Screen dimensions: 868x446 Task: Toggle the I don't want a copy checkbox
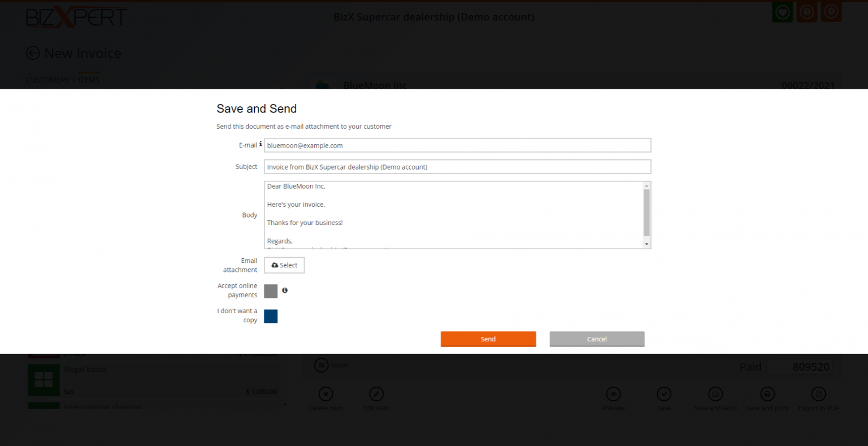(x=271, y=317)
